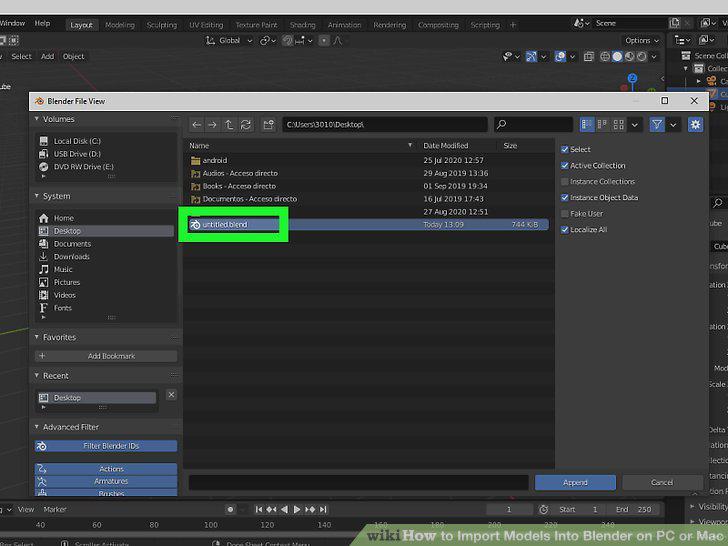Switch to Shading workspace tab
728x546 pixels.
(303, 25)
